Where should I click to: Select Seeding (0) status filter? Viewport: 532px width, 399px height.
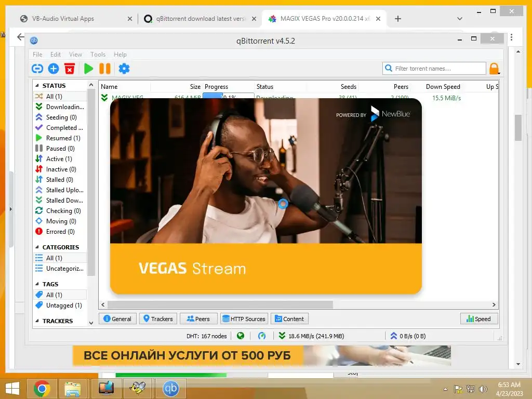60,117
